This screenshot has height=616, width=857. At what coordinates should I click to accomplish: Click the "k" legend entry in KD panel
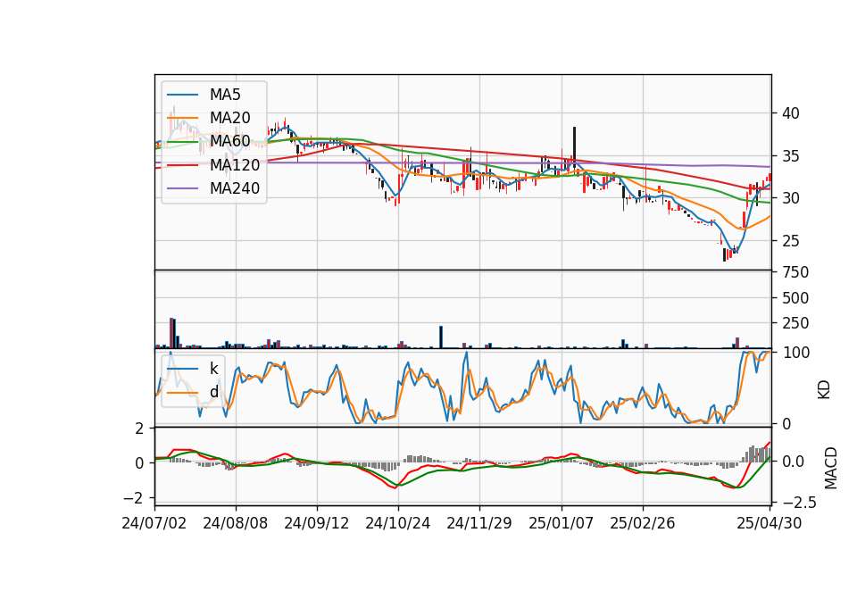213,369
